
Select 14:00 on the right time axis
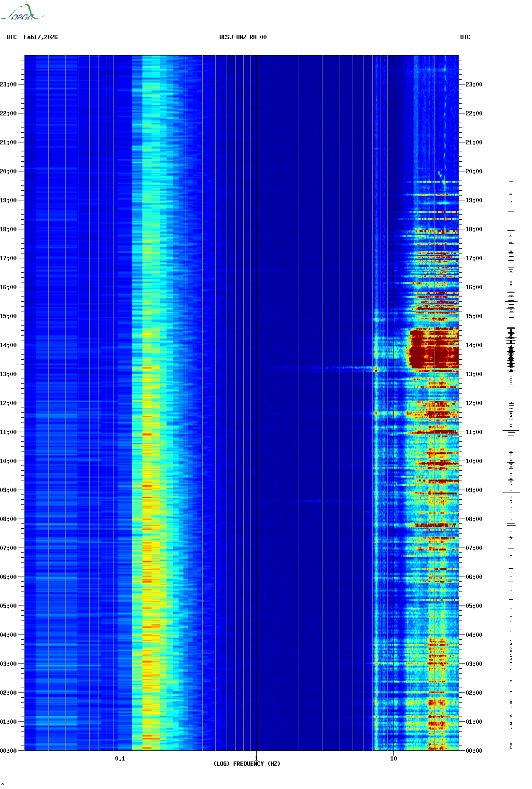pyautogui.click(x=474, y=345)
